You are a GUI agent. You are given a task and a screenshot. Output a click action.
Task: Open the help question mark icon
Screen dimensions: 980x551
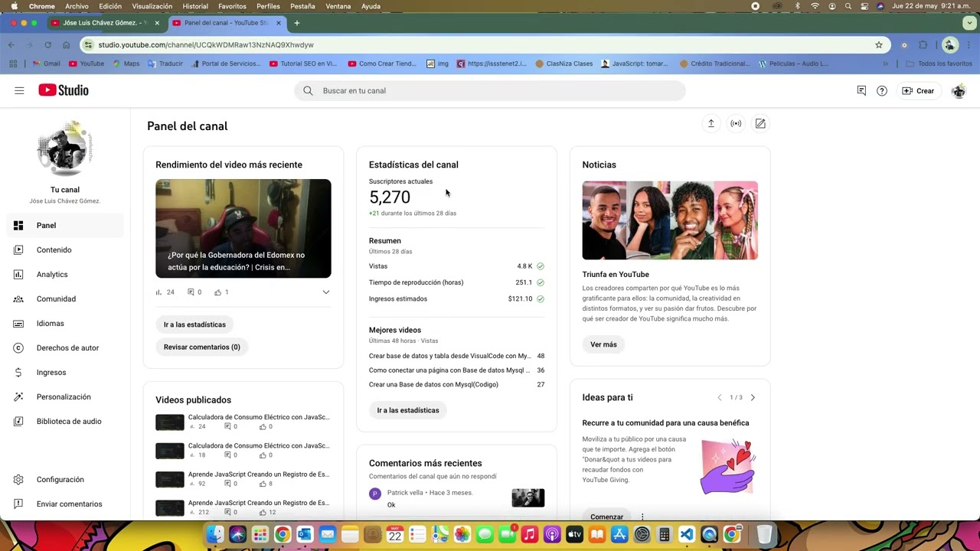[x=882, y=90]
